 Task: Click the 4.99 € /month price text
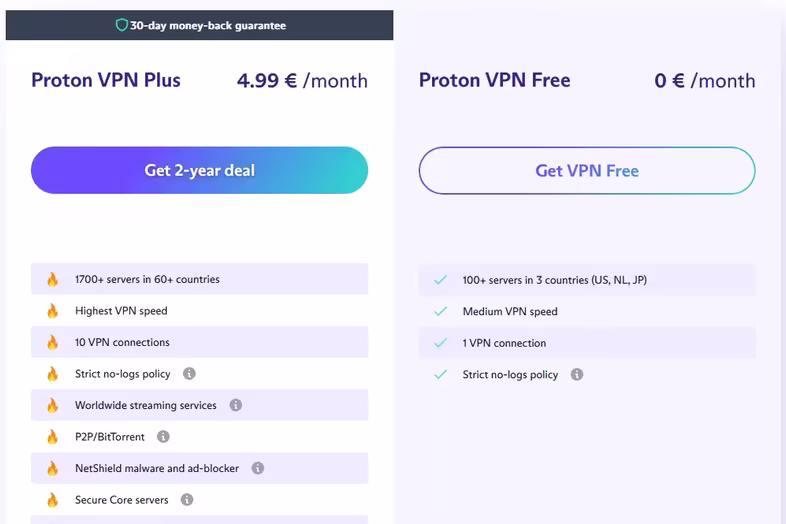[302, 81]
